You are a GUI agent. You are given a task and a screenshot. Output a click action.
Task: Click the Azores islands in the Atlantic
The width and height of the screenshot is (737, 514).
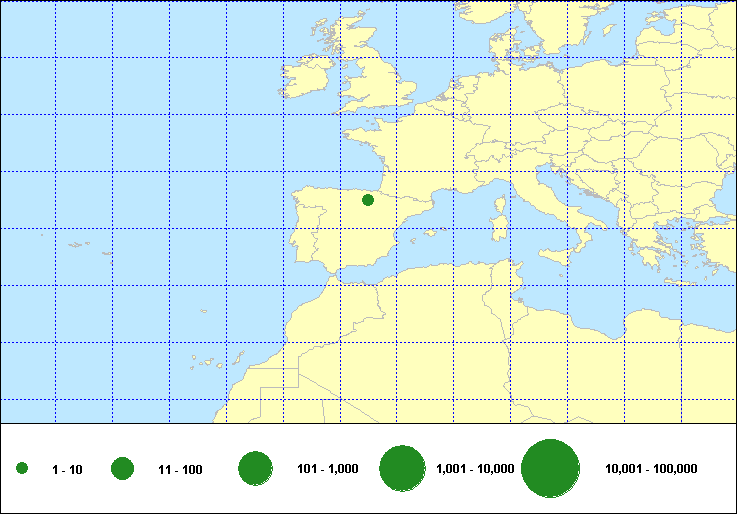76,245
